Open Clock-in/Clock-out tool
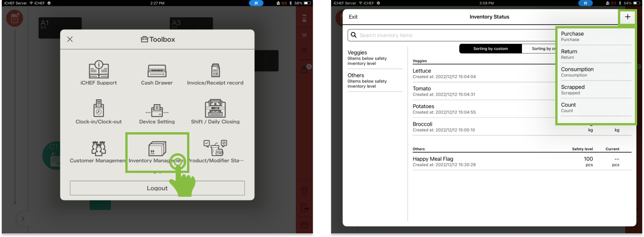The image size is (644, 237). (98, 112)
